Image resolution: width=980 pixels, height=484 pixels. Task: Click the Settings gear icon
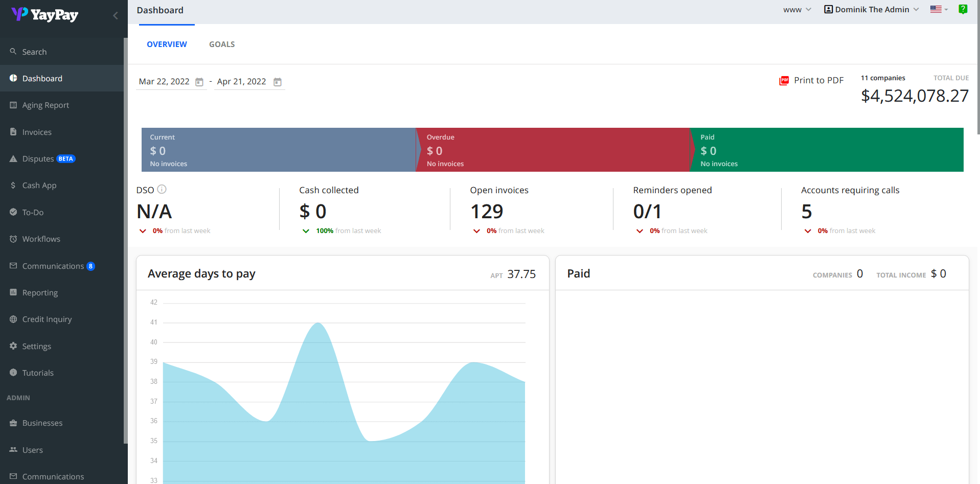(x=13, y=346)
